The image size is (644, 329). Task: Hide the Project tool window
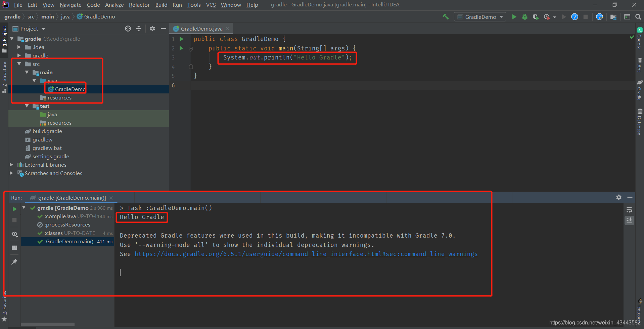[x=164, y=29]
